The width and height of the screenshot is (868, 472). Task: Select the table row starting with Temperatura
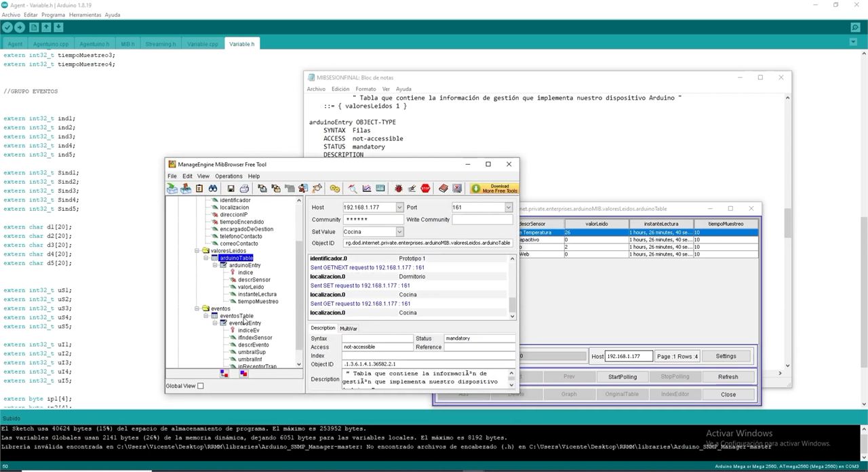[637, 233]
